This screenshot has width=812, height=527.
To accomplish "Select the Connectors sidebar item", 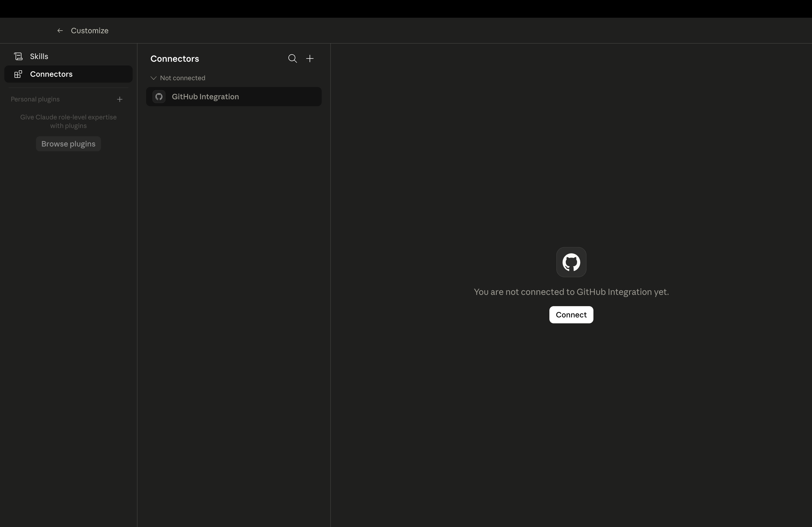I will point(68,74).
